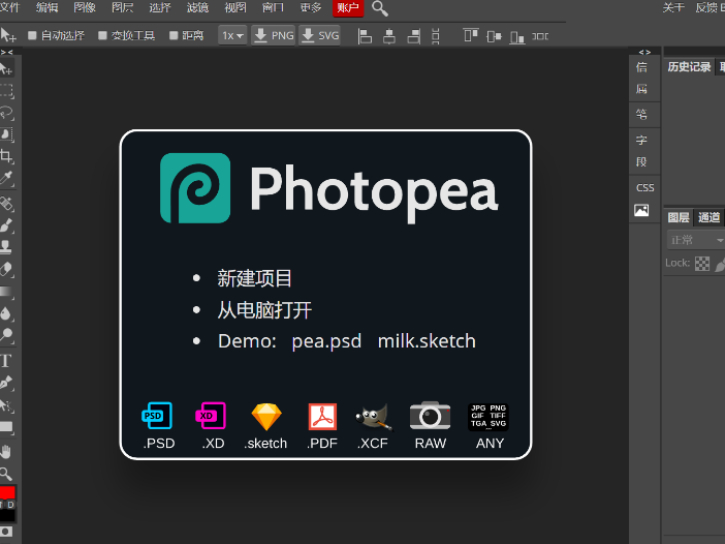Select the Lasso tool

[x=6, y=113]
